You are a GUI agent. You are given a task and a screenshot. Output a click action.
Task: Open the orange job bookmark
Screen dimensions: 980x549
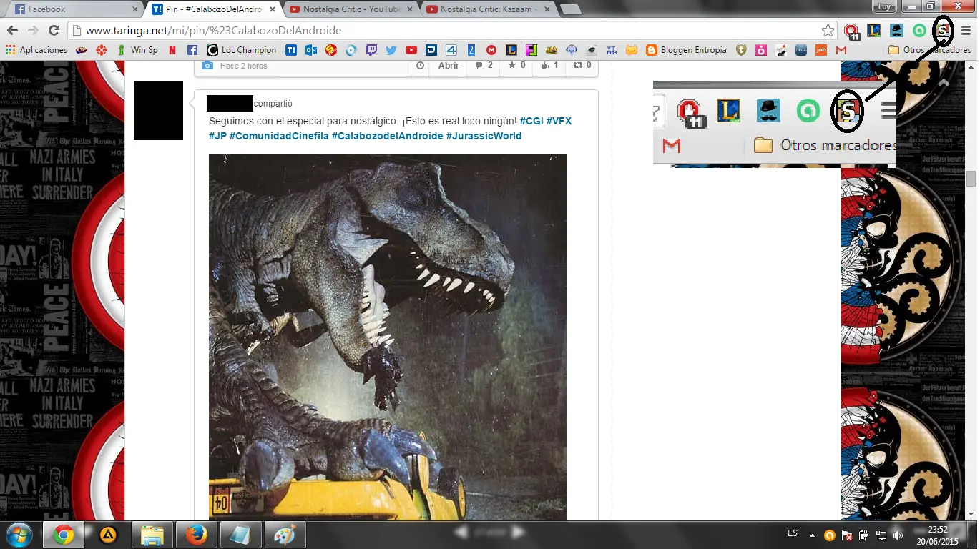(821, 50)
